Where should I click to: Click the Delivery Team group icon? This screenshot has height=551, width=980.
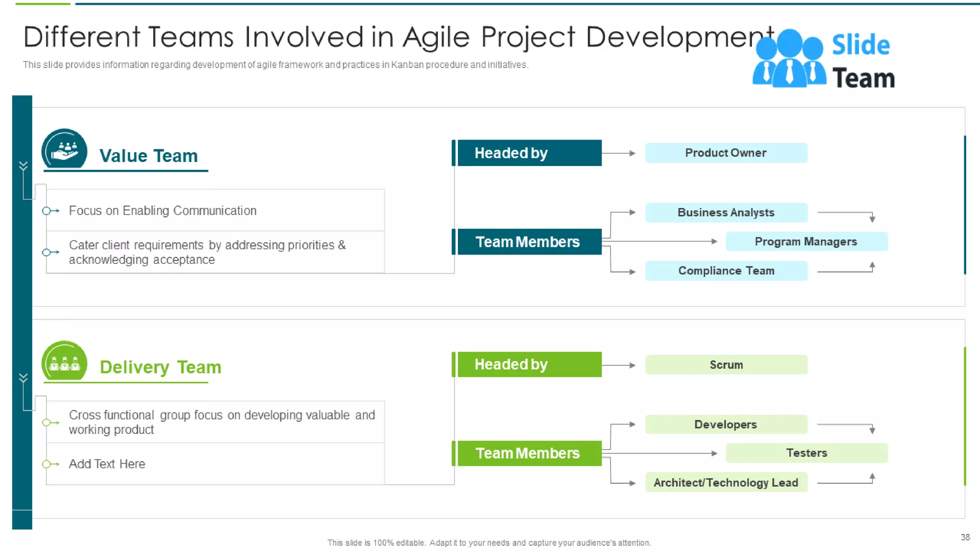pyautogui.click(x=64, y=362)
